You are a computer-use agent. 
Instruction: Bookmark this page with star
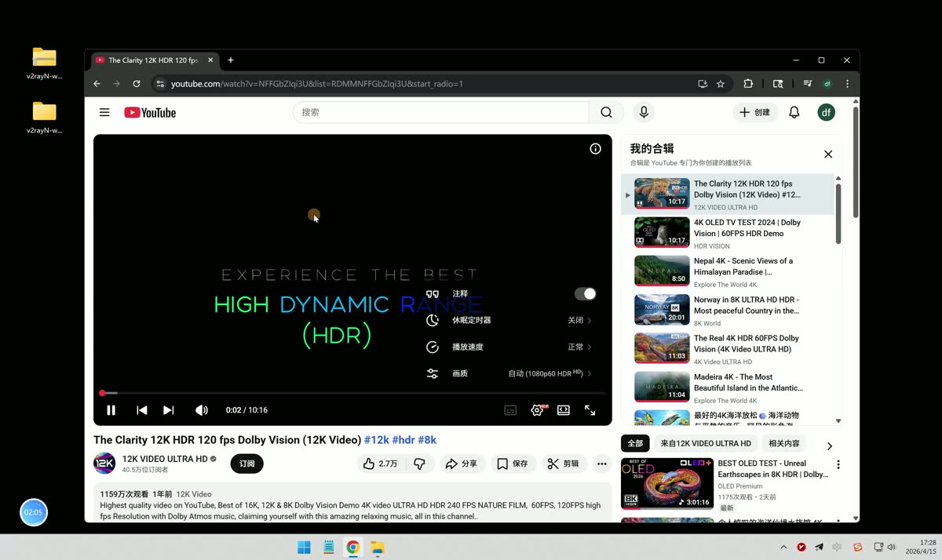[721, 84]
